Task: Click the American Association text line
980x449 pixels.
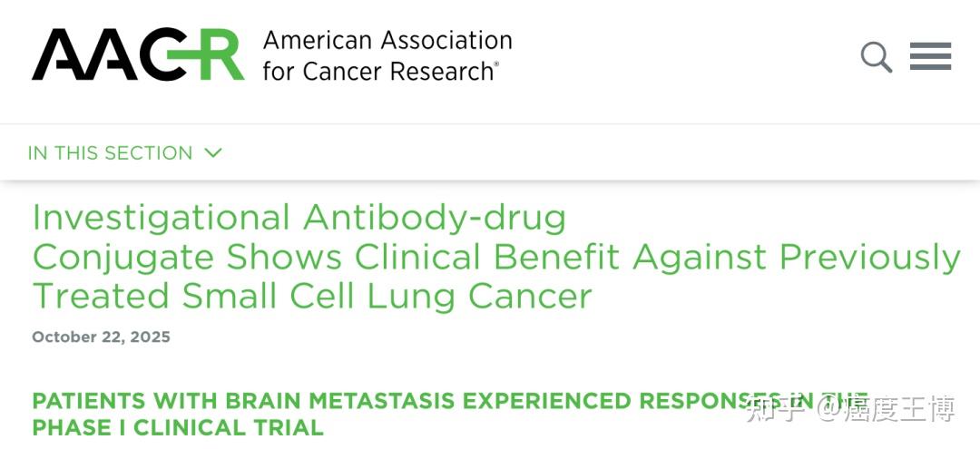Action: [x=387, y=41]
